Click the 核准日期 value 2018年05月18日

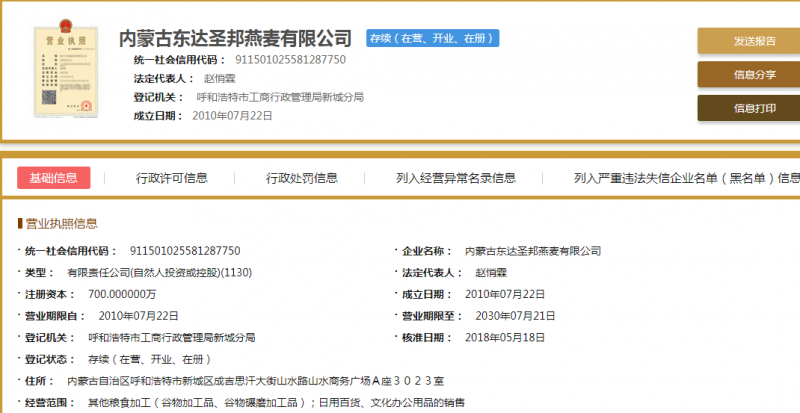pos(505,337)
